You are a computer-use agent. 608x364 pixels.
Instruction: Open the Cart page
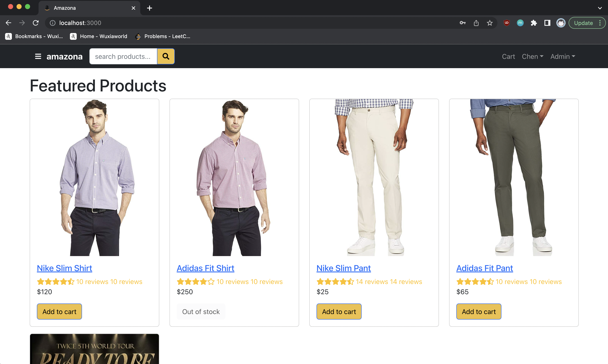point(508,56)
